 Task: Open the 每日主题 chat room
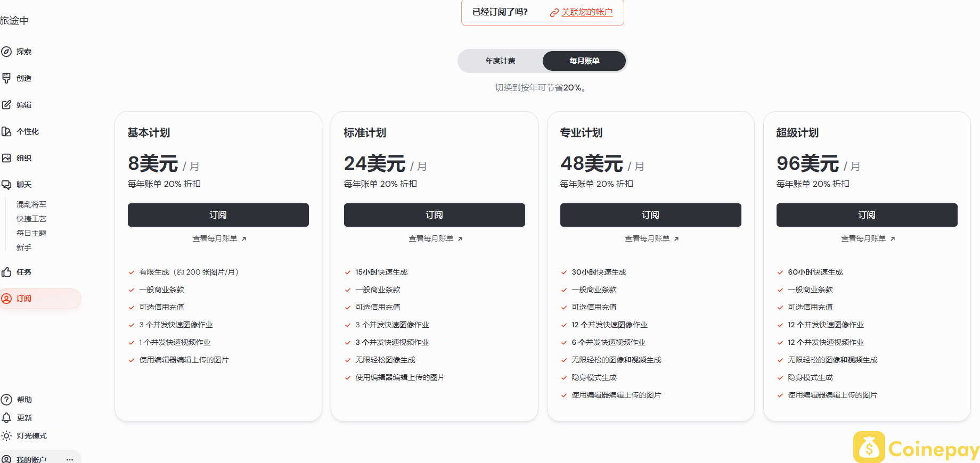click(x=31, y=233)
